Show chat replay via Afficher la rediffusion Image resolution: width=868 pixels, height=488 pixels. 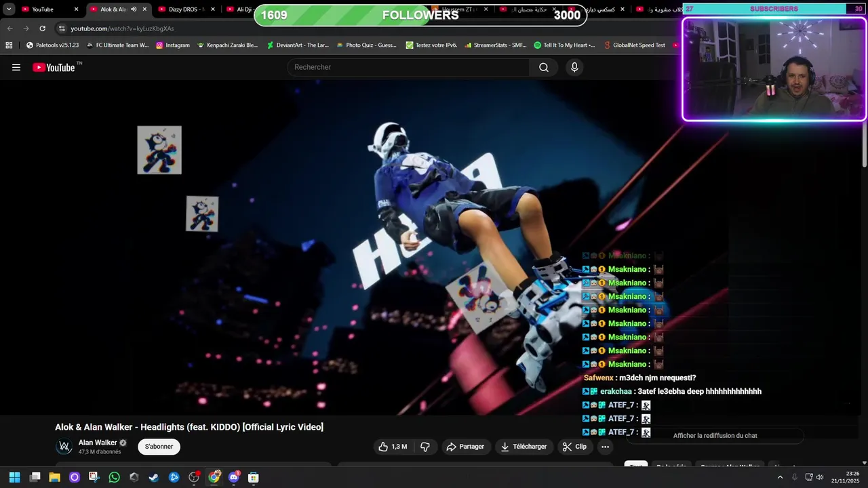point(715,436)
